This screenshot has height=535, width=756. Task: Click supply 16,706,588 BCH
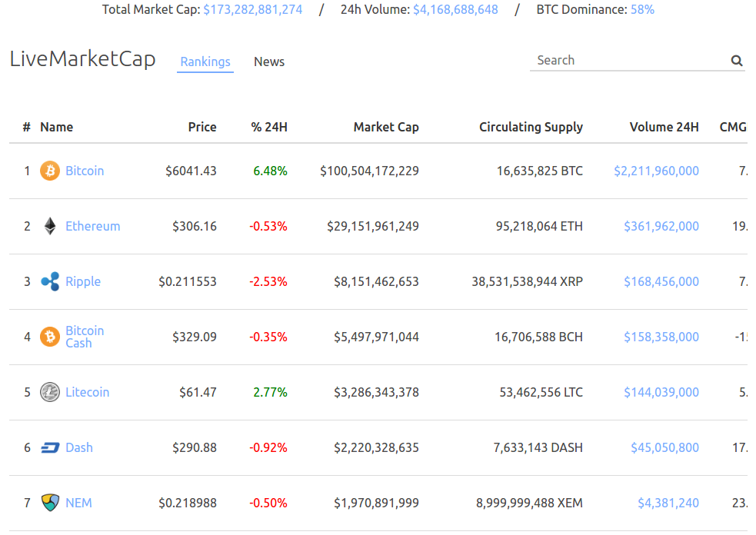pos(538,337)
